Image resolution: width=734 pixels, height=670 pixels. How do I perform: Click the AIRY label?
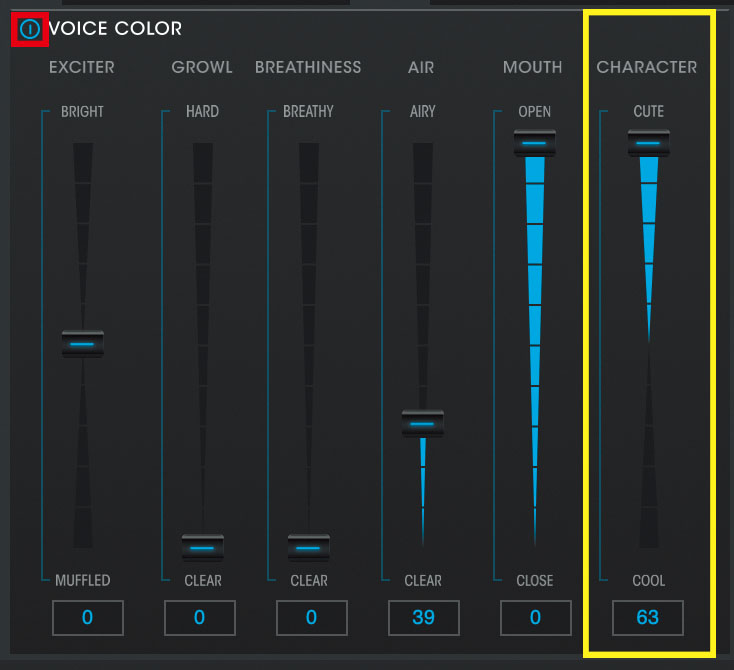423,111
